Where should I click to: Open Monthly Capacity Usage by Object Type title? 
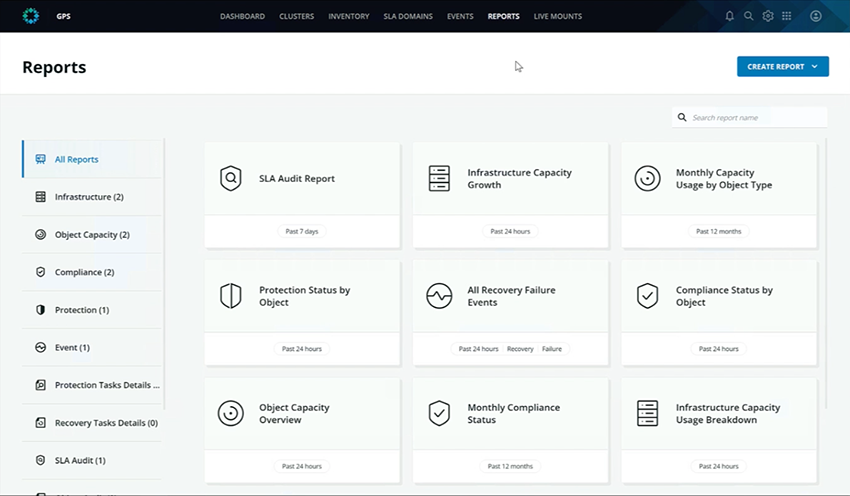point(724,178)
